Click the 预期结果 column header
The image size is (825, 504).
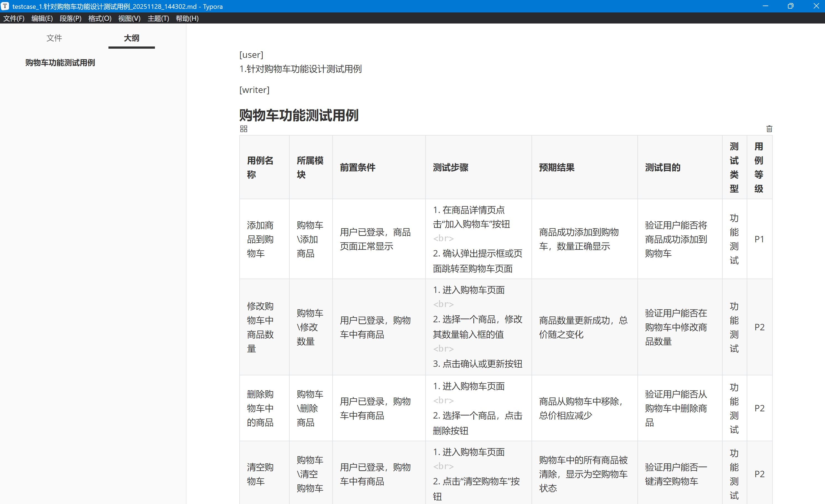(x=556, y=167)
